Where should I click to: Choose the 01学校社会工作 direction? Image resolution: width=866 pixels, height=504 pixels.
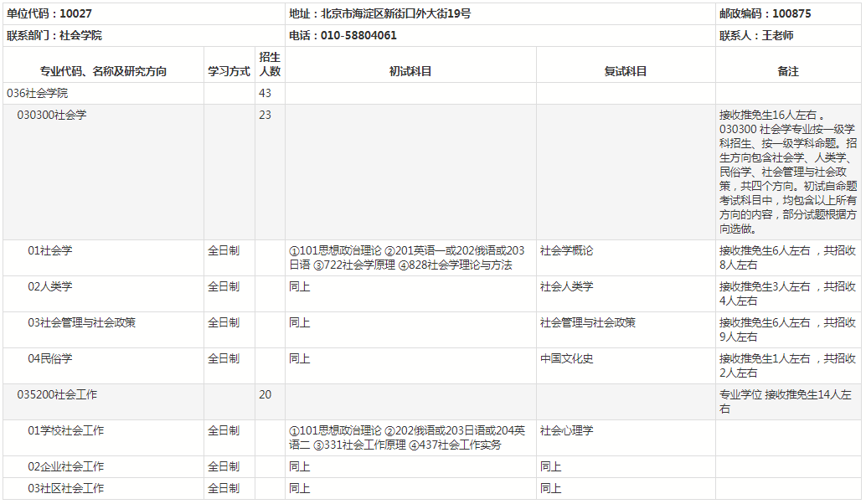(x=66, y=430)
